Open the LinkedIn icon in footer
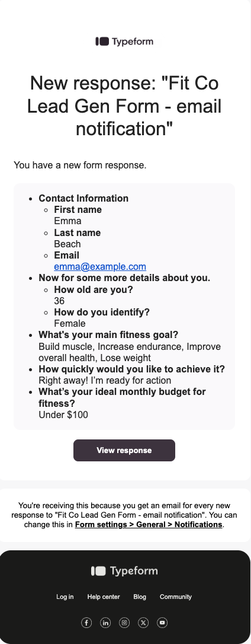Image resolution: width=251 pixels, height=644 pixels. tap(105, 623)
